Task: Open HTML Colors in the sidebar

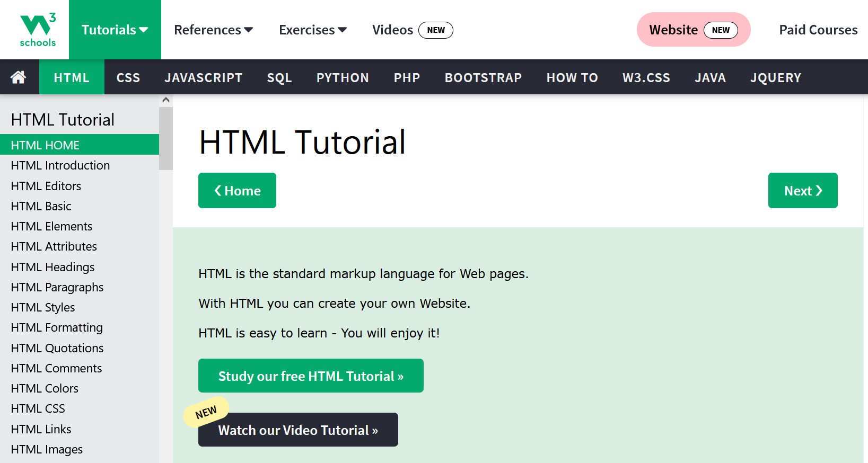Action: tap(45, 388)
